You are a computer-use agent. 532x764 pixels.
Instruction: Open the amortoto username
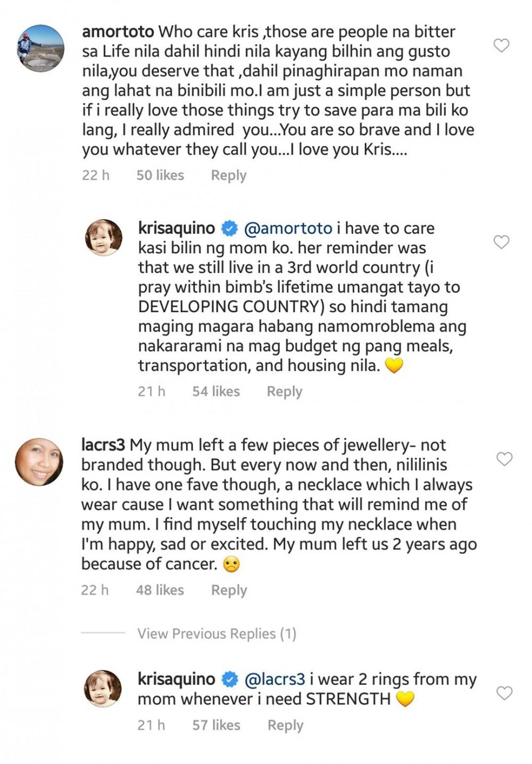(118, 32)
